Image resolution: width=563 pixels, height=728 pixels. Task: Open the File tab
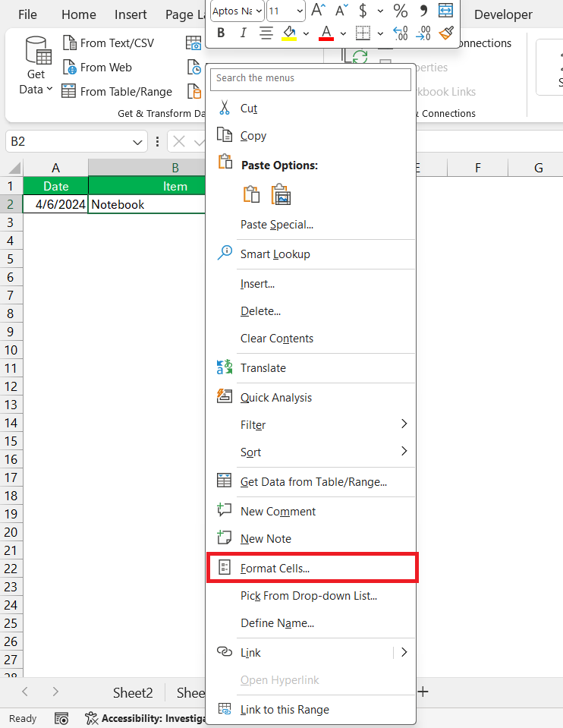(27, 14)
